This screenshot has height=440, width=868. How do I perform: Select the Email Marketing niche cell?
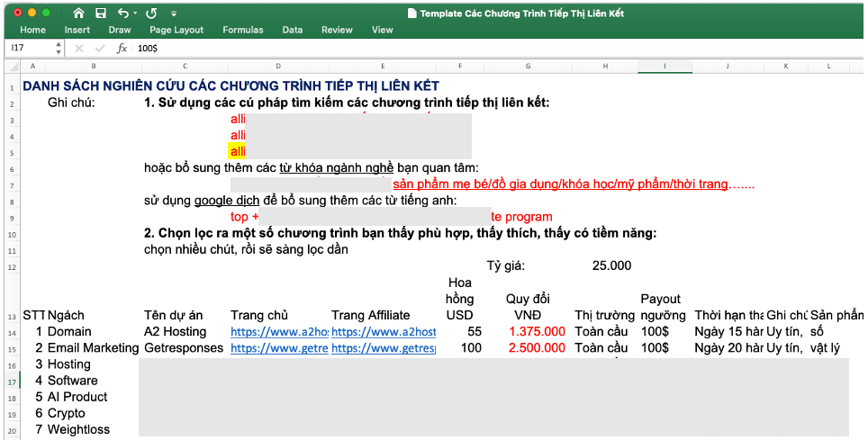point(93,349)
